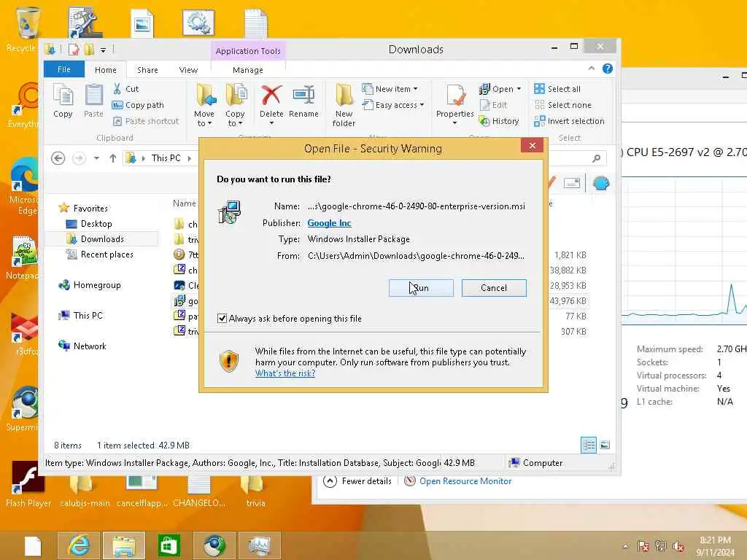This screenshot has width=747, height=560.
Task: Open the Windows Store taskbar icon
Action: point(169,545)
